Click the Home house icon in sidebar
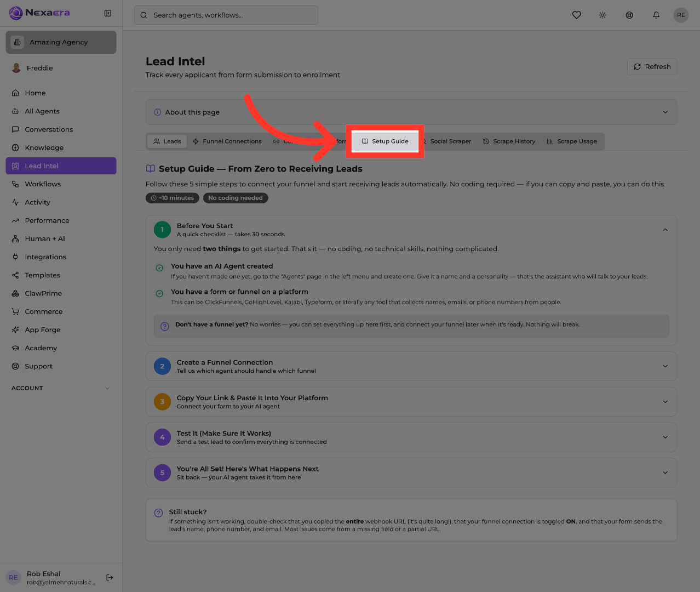The width and height of the screenshot is (700, 592). point(15,93)
